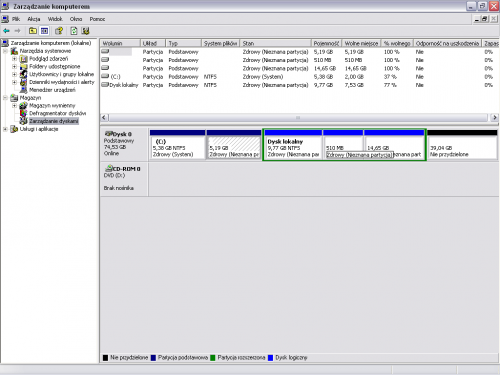Open the Akcja menu
Image resolution: width=500 pixels, height=375 pixels.
click(x=34, y=19)
